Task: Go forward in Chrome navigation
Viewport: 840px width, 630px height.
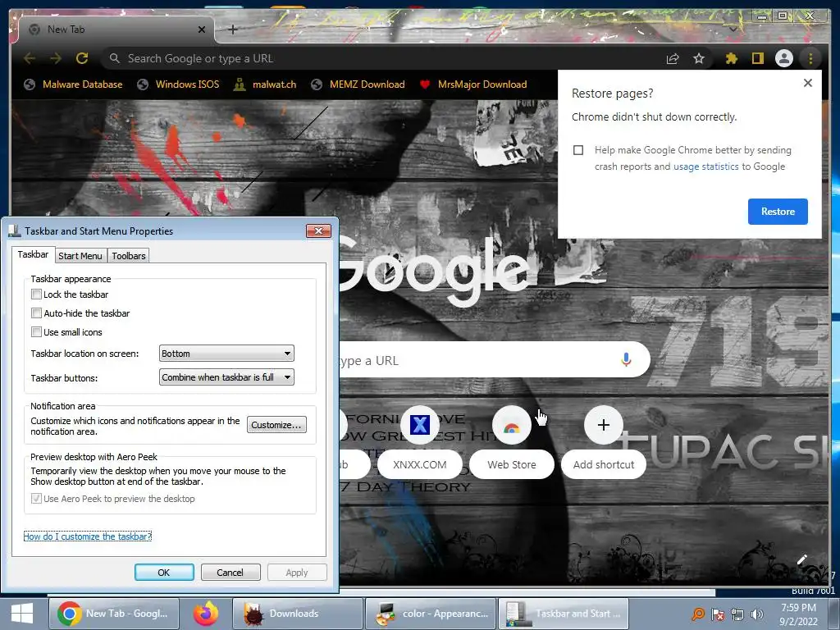Action: [56, 58]
